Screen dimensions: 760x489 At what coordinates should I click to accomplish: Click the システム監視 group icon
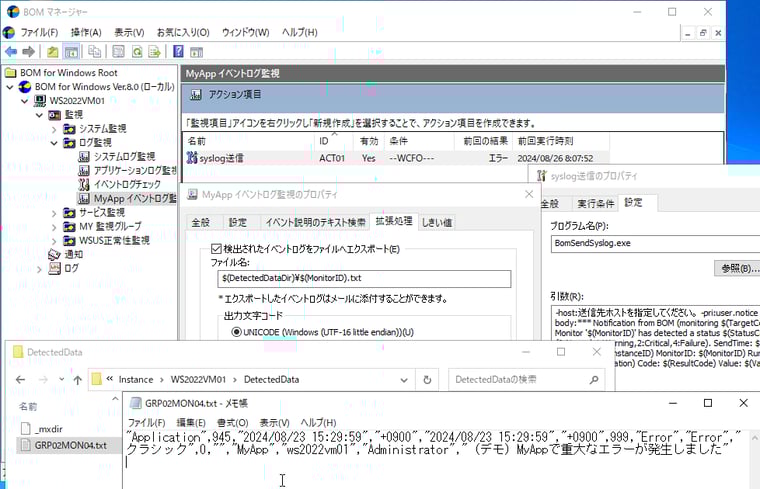69,129
